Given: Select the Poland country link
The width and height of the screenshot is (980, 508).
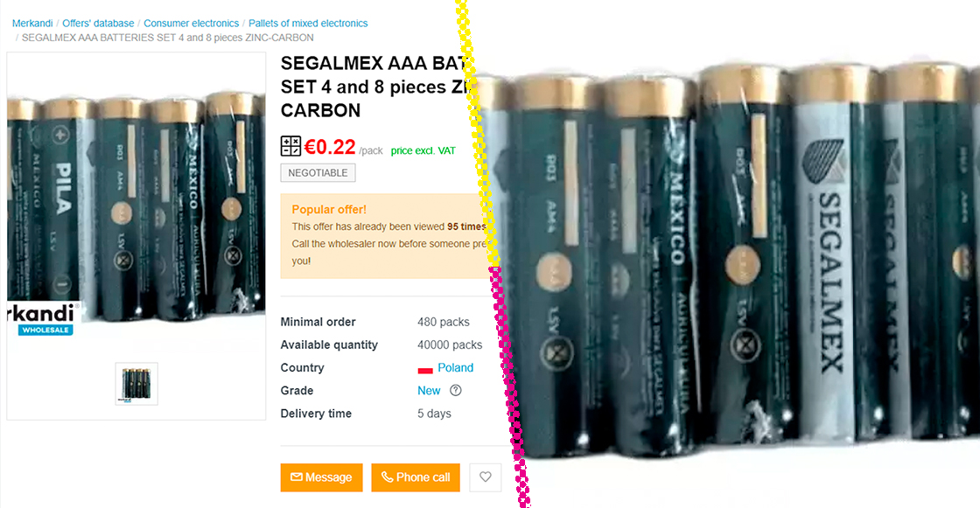Looking at the screenshot, I should 456,368.
